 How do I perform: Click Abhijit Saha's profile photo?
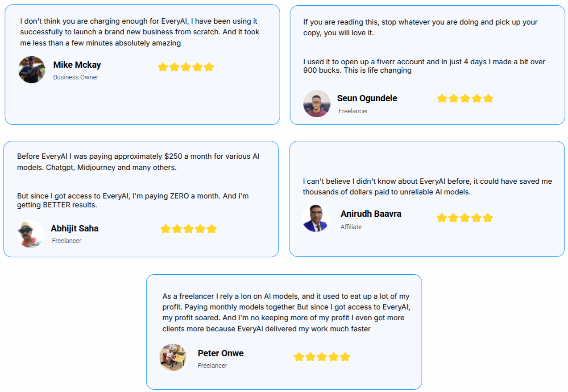point(31,234)
